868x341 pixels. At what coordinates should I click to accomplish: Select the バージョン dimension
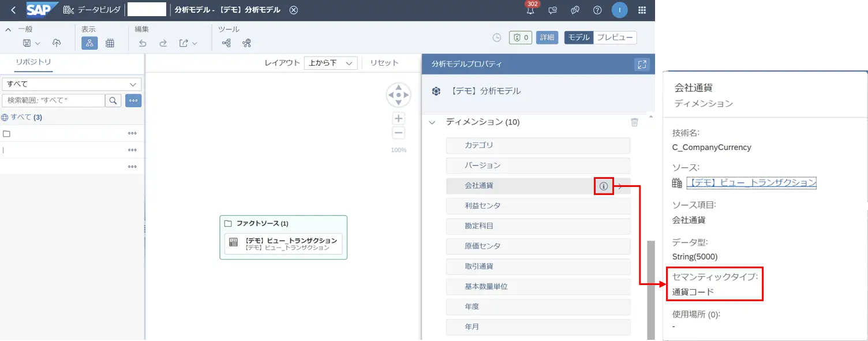pyautogui.click(x=538, y=166)
